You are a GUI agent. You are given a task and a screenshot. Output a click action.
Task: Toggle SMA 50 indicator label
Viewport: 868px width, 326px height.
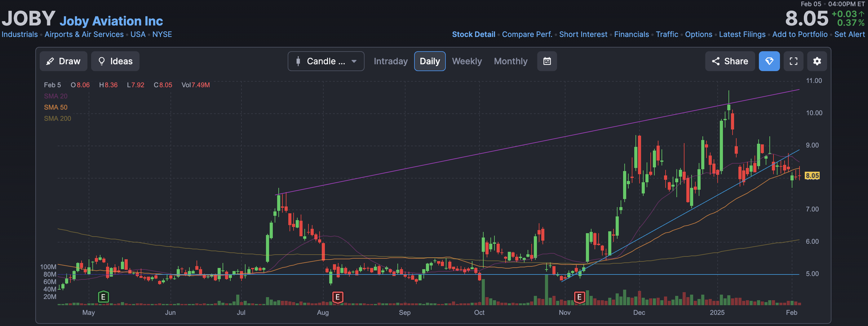(x=55, y=107)
